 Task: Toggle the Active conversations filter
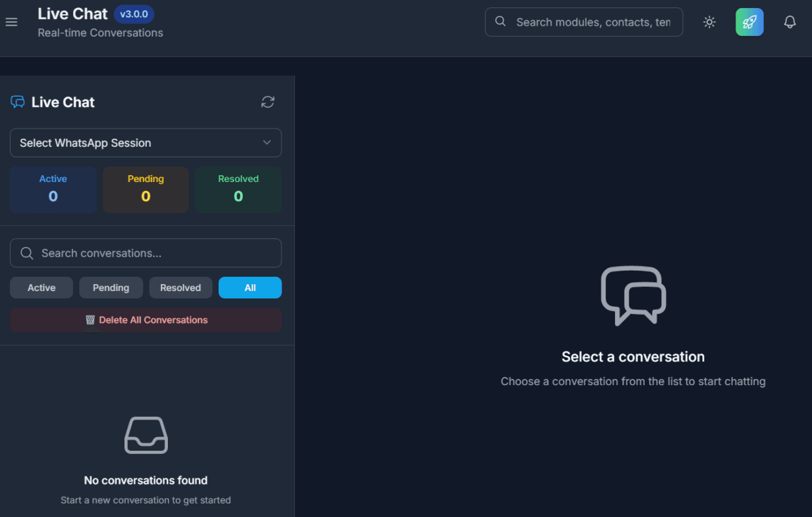pos(41,287)
